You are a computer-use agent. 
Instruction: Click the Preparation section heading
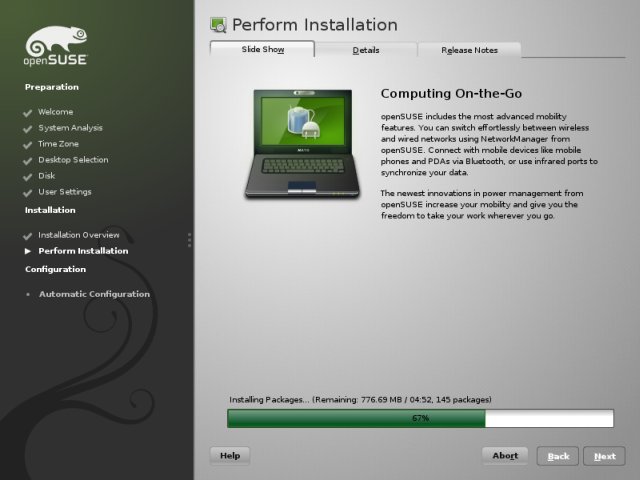pyautogui.click(x=52, y=87)
